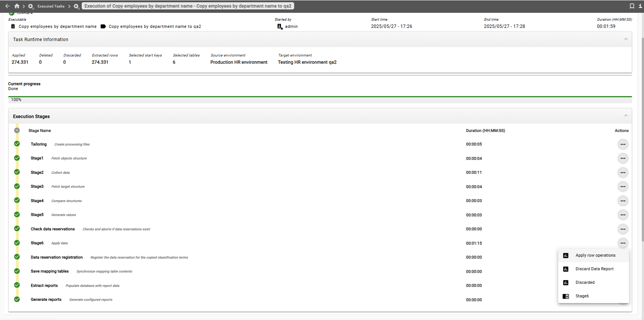Click Stage6 duration 00:01:15
This screenshot has width=644, height=320.
[x=474, y=243]
